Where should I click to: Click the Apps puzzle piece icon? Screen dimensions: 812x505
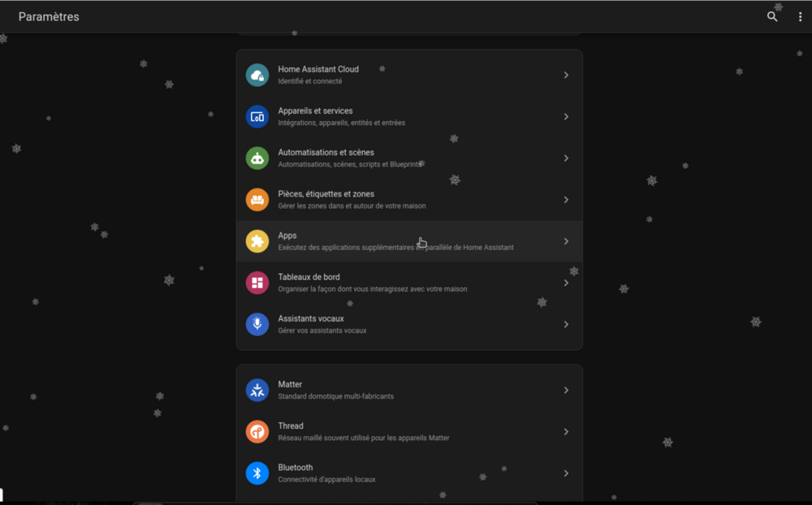[257, 241]
